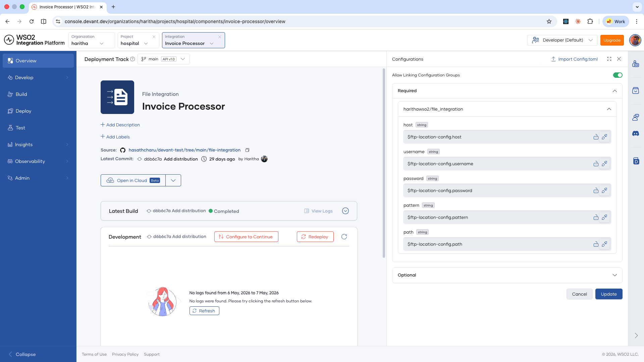Click the Update button
The height and width of the screenshot is (362, 644).
(609, 294)
